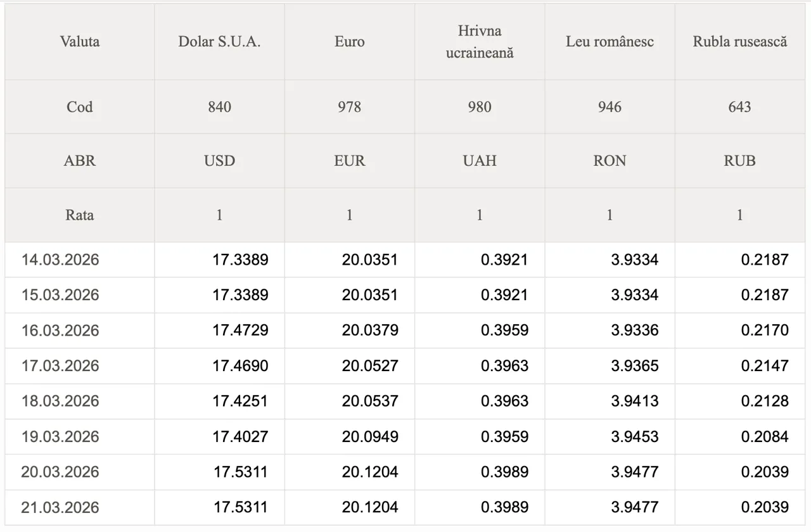Click the Euro rate 20.0949
The height and width of the screenshot is (532, 811).
pyautogui.click(x=370, y=437)
